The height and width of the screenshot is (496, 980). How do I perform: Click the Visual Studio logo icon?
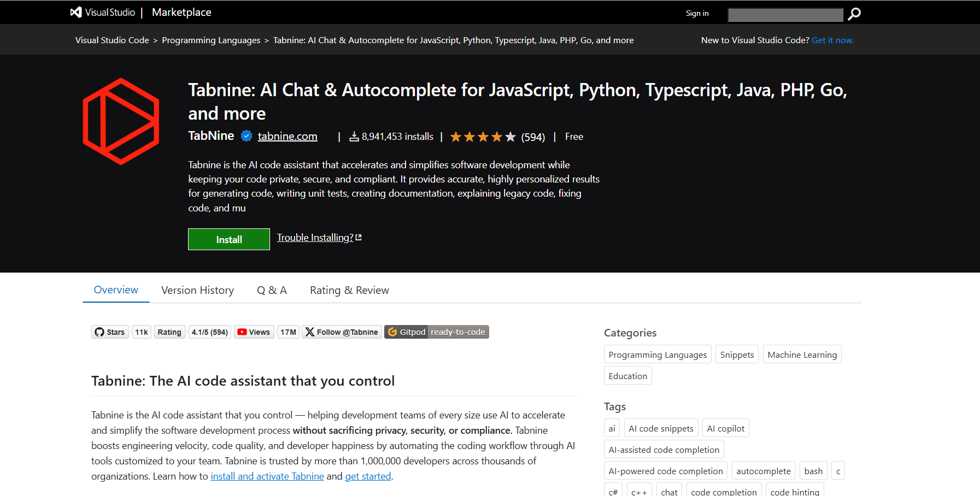pos(76,12)
